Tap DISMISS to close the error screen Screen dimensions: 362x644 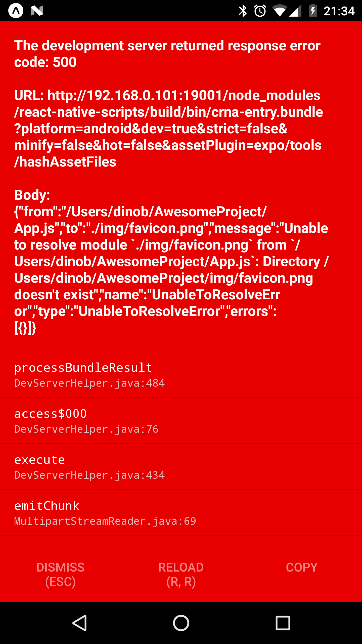pos(60,574)
